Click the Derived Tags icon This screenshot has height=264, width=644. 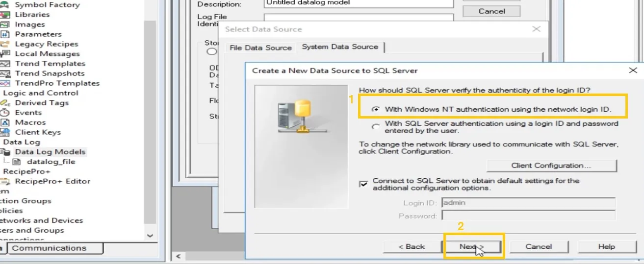5,103
